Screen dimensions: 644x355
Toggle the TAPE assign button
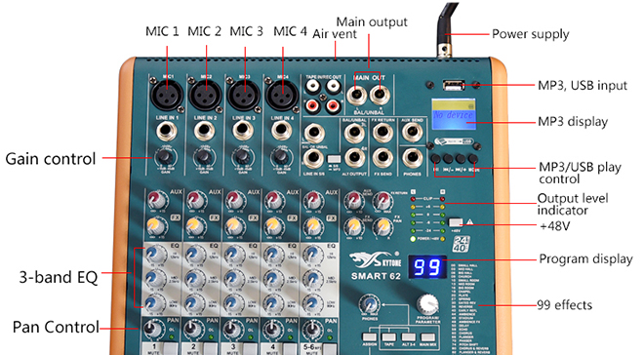coord(388,336)
